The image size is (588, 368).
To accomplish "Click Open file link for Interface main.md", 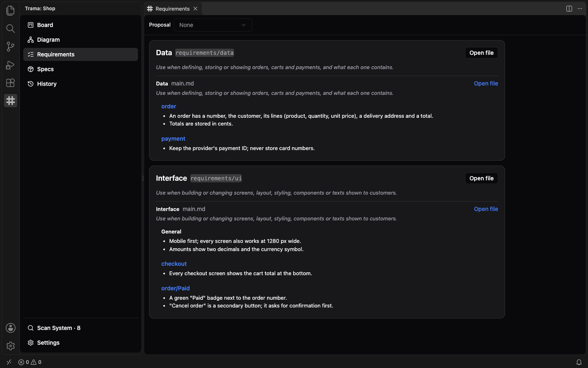I will point(486,209).
